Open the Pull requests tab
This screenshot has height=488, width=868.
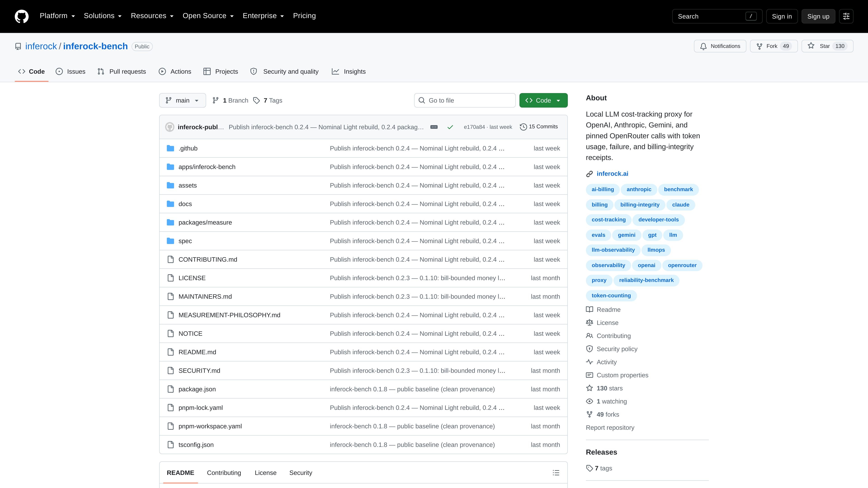[x=122, y=71]
